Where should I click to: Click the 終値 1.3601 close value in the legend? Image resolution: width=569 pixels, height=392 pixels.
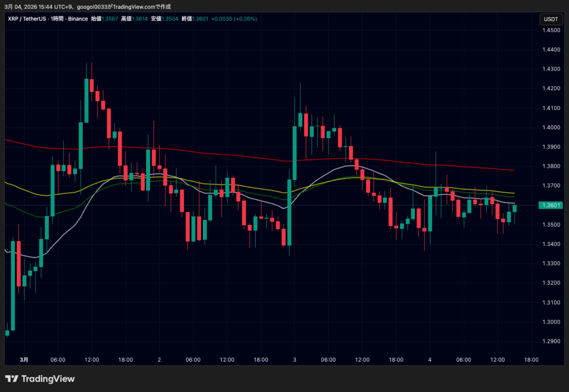195,19
